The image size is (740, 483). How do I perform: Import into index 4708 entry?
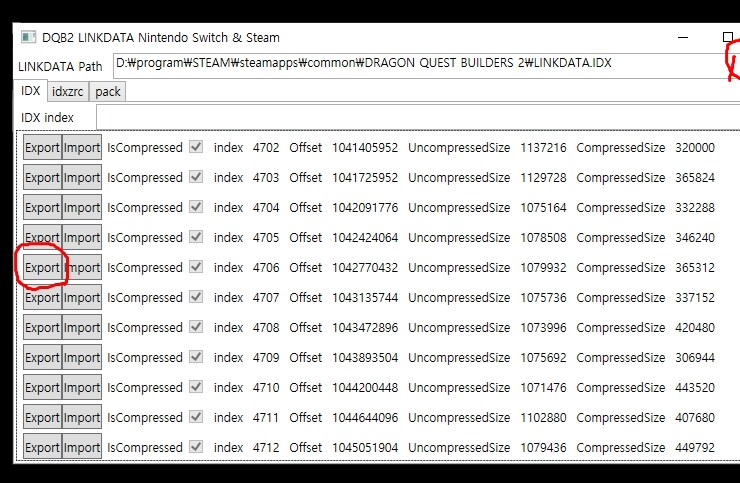click(82, 327)
